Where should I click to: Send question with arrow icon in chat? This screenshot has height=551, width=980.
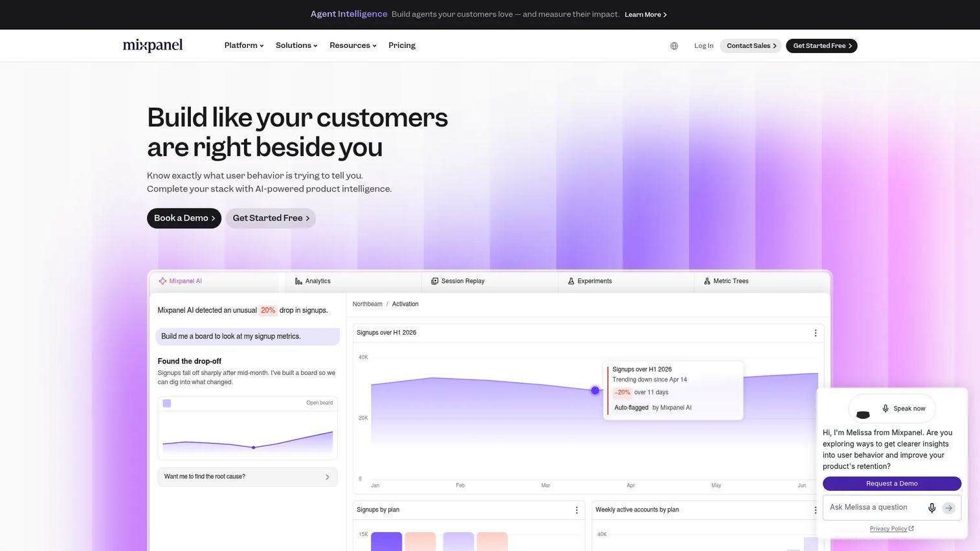click(949, 508)
